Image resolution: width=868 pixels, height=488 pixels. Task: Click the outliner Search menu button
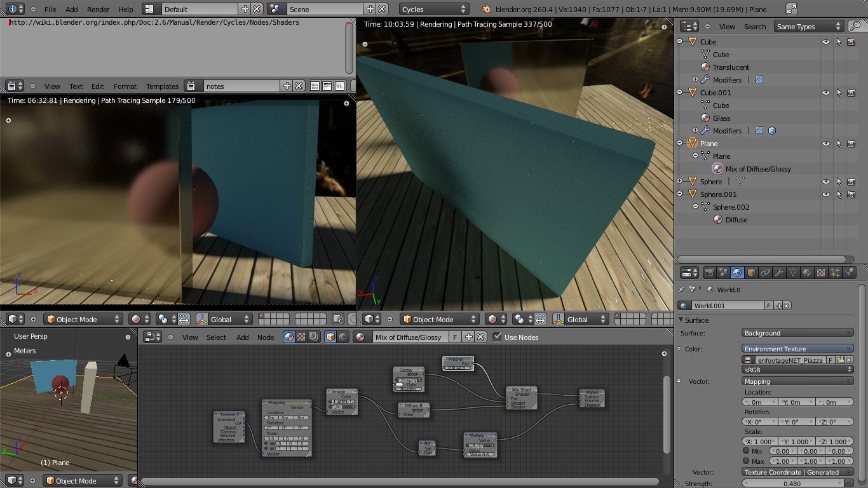point(755,27)
